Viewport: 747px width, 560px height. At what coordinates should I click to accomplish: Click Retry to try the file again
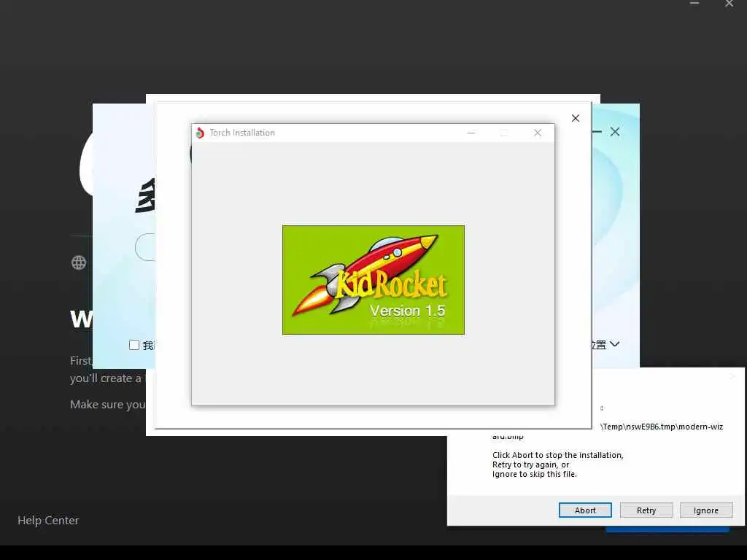(x=646, y=510)
